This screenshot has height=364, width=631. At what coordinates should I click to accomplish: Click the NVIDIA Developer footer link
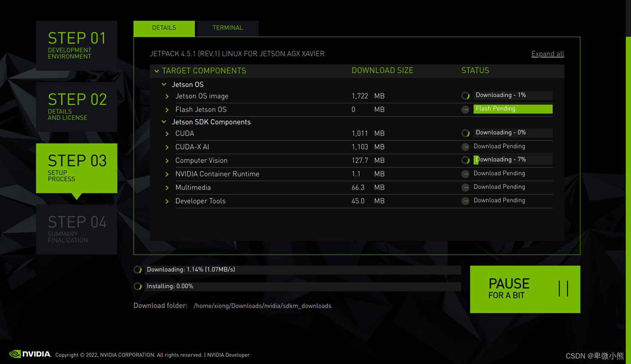(x=228, y=355)
